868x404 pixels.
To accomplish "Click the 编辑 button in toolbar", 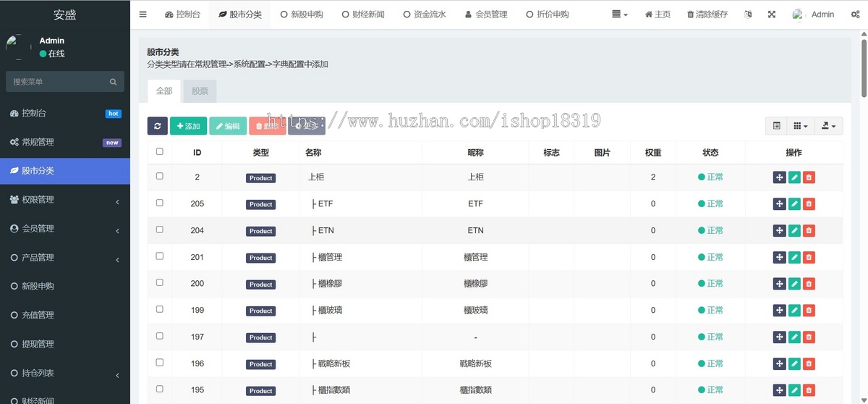I will pyautogui.click(x=228, y=126).
